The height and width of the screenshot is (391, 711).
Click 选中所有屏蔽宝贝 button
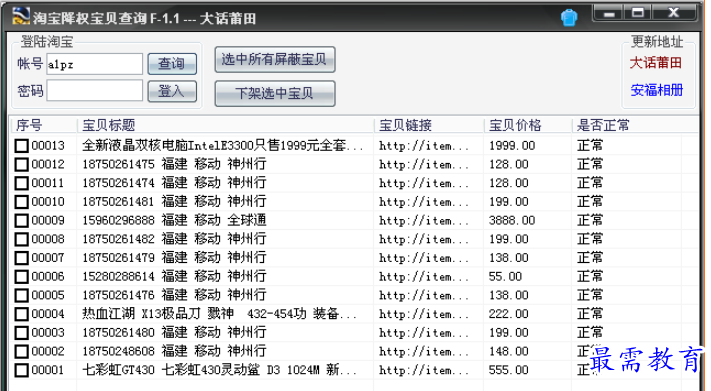click(x=275, y=59)
